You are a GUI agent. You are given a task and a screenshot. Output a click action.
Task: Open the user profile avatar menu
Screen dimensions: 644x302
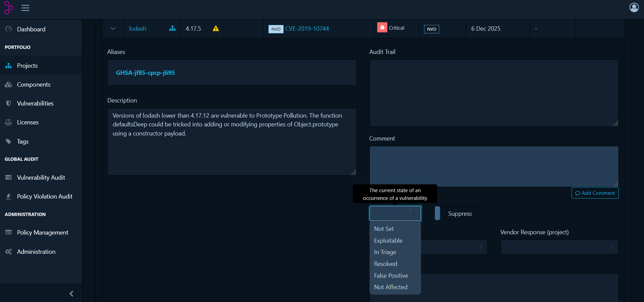pos(634,7)
